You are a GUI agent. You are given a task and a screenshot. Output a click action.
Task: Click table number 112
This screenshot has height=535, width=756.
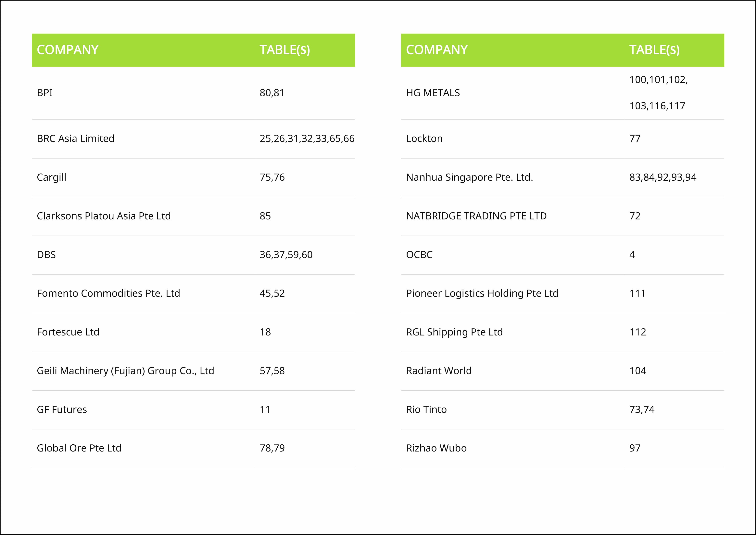(638, 332)
